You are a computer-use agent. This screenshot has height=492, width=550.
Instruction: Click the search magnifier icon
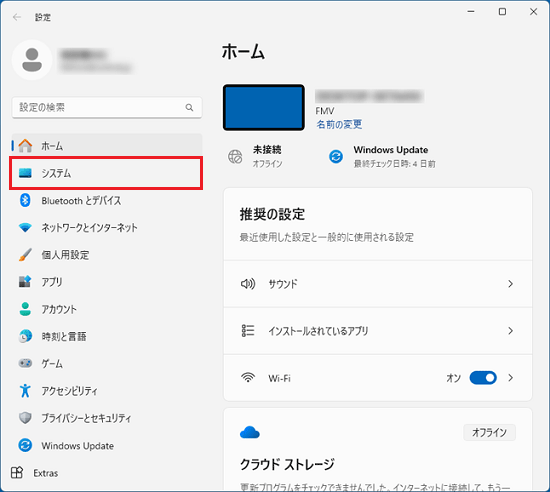tap(189, 107)
